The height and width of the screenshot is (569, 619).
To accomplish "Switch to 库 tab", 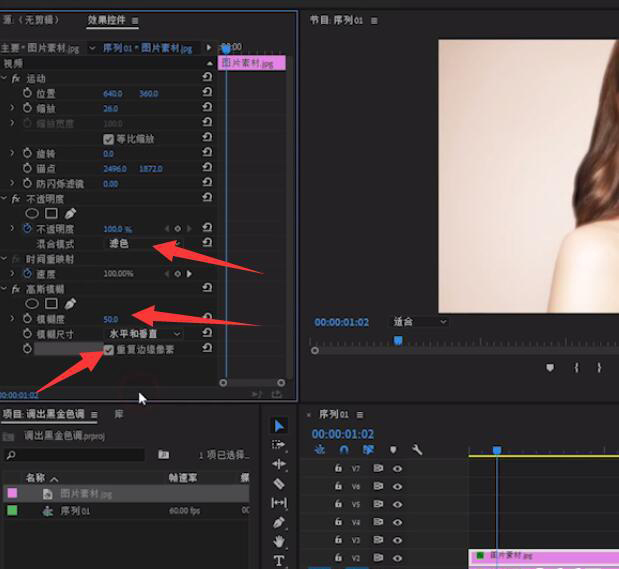I will 119,414.
